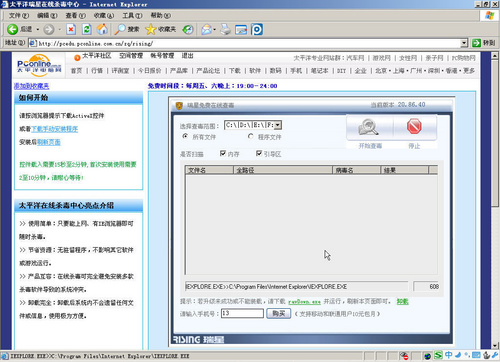
Task: Open the DIY nav link
Action: 341,71
